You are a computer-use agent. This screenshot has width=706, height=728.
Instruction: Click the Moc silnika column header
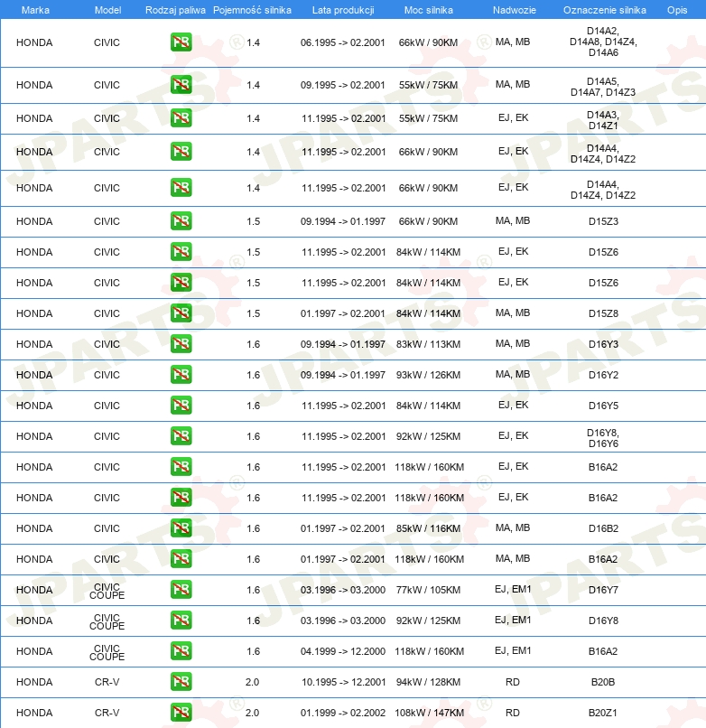429,10
